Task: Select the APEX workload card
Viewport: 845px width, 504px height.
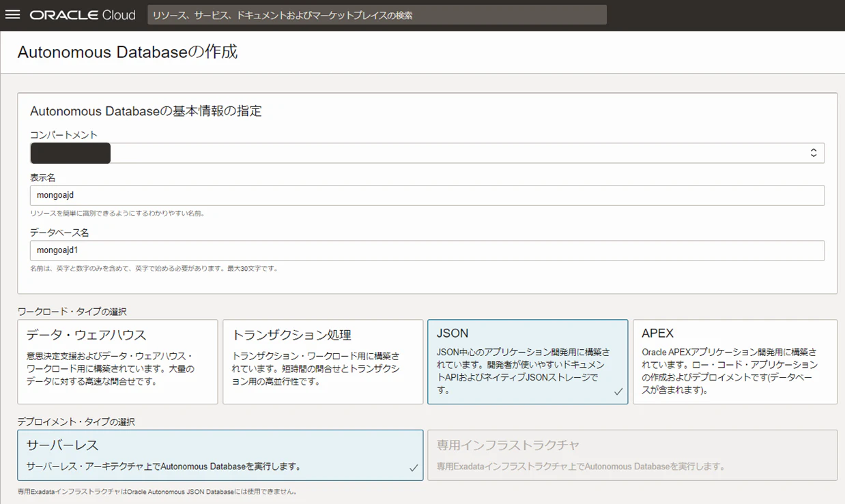Action: (x=735, y=362)
